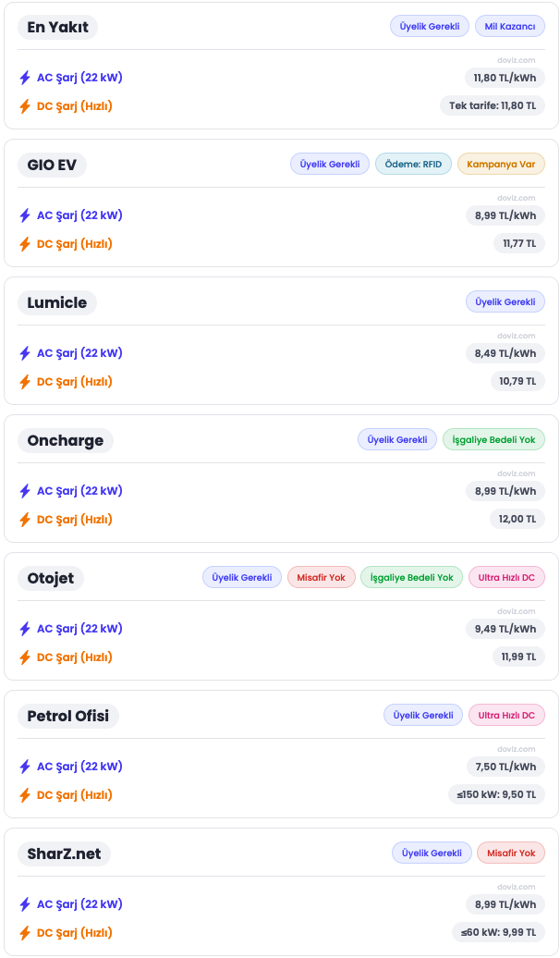Click Üyelik Gerekli tag on Lumicle card

point(505,302)
